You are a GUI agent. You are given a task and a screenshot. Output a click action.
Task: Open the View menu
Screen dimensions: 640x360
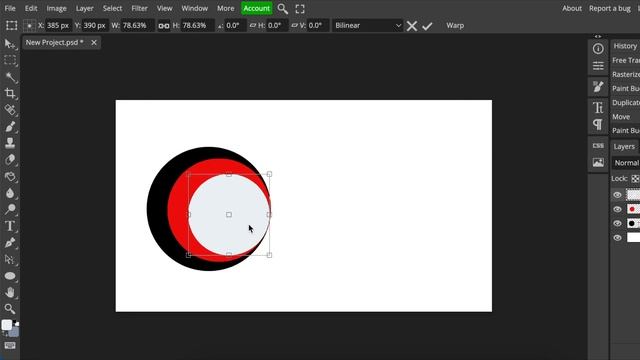tap(164, 8)
